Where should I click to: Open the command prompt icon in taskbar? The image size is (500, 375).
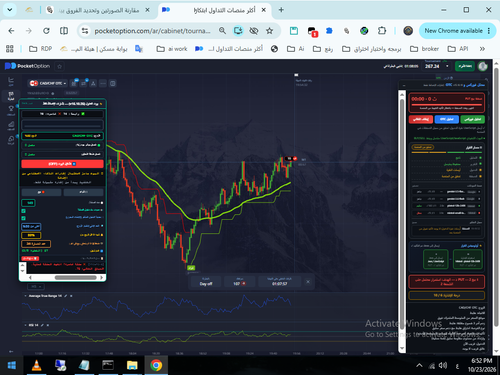(108, 365)
